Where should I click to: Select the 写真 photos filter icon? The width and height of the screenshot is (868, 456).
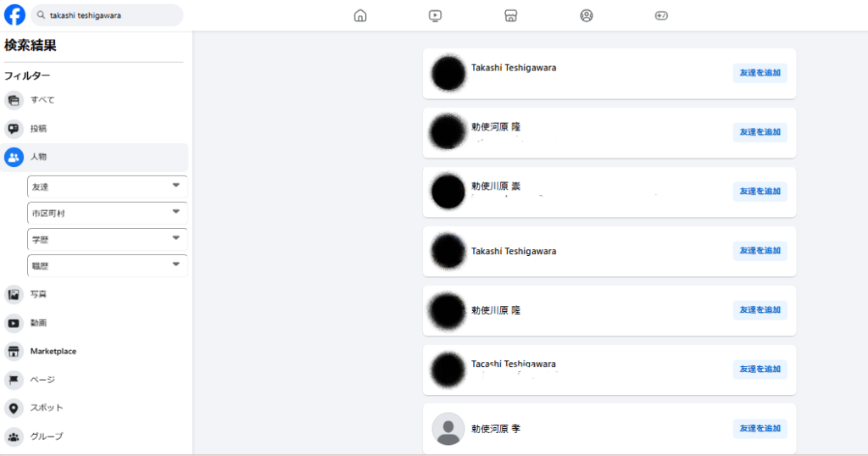pos(14,294)
